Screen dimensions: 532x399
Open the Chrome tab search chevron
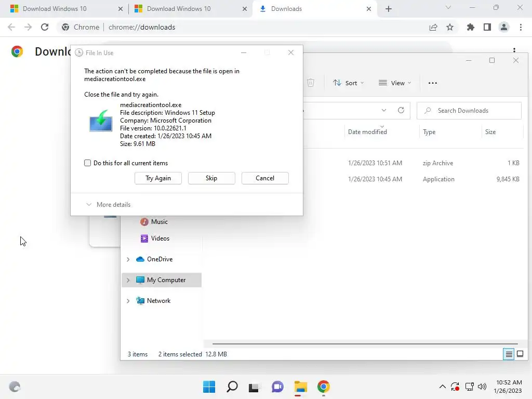coord(448,7)
